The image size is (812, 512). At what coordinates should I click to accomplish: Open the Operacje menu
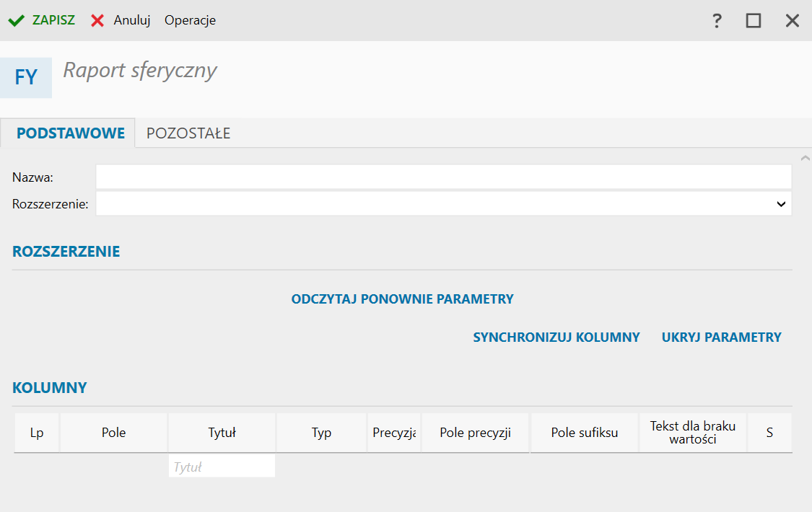(190, 21)
